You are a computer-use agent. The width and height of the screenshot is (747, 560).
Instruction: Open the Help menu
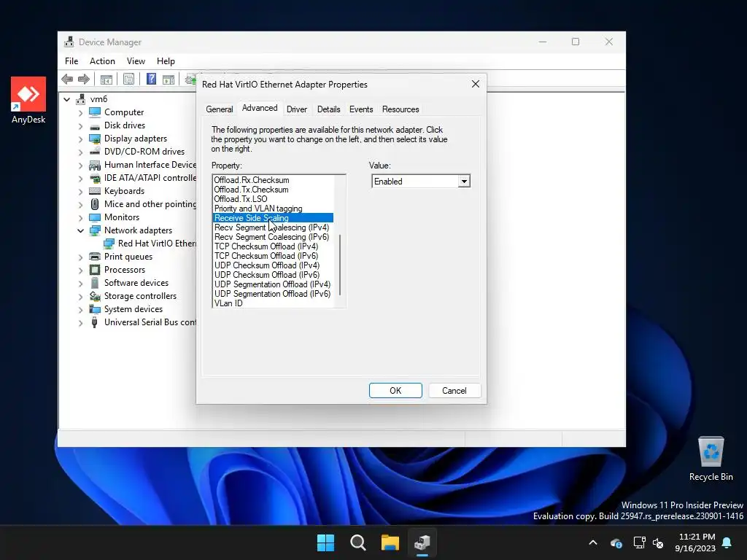166,61
